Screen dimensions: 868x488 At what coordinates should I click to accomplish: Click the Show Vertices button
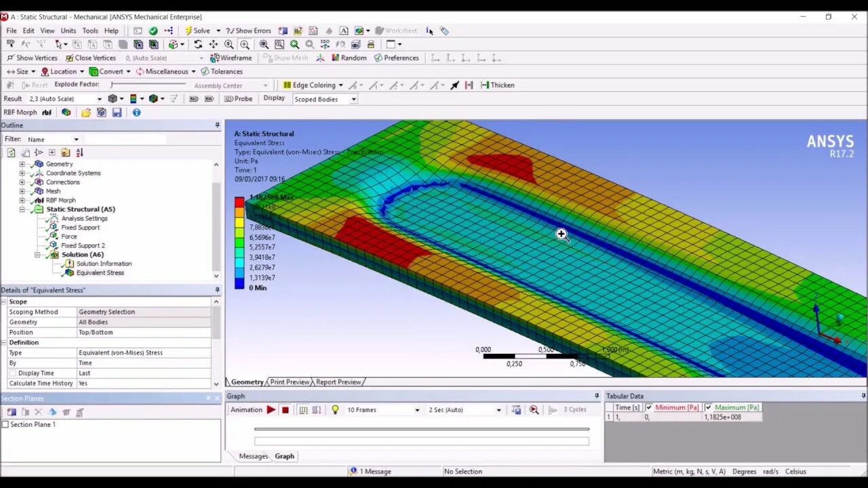tap(32, 58)
